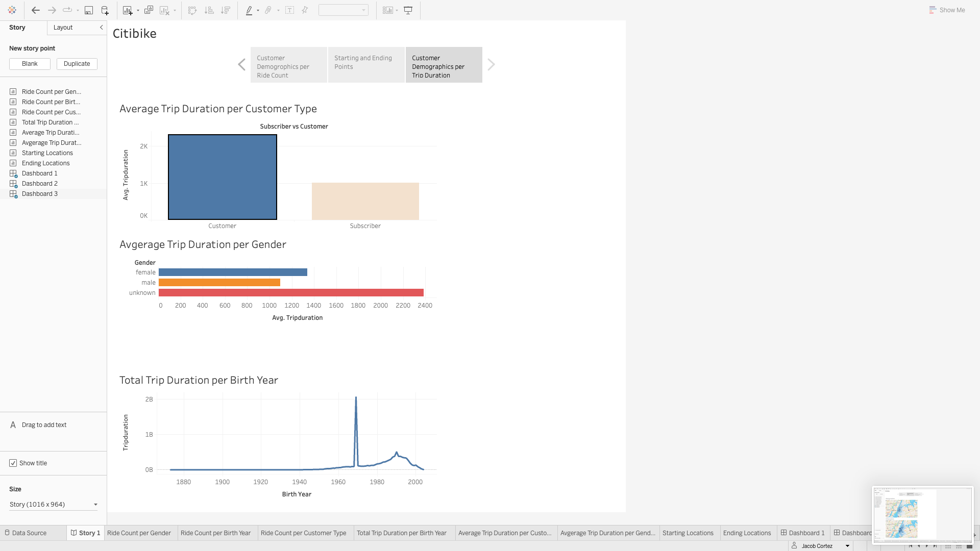Open the Data Source tab
The height and width of the screenshot is (551, 980).
(29, 533)
